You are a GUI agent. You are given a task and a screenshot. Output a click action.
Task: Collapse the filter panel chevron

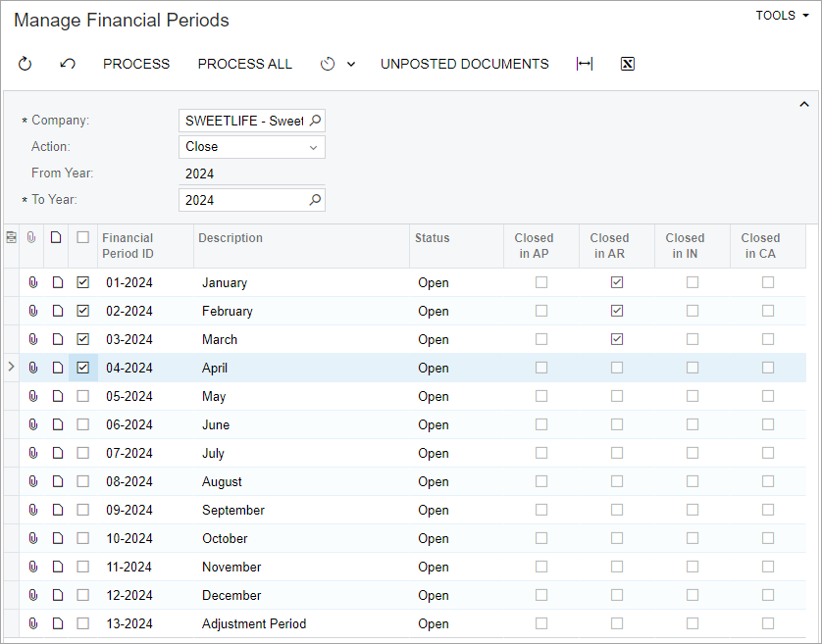[804, 104]
